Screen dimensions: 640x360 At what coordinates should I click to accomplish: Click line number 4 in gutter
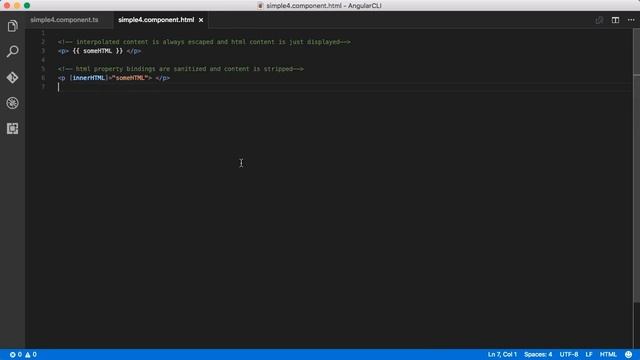[x=43, y=60]
